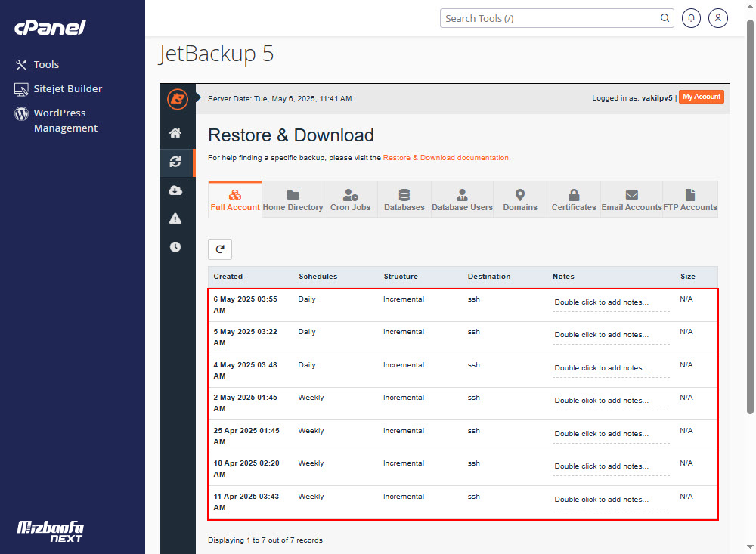Screen dimensions: 756x554
Task: Switch to the Email Accounts tab
Action: pyautogui.click(x=631, y=200)
